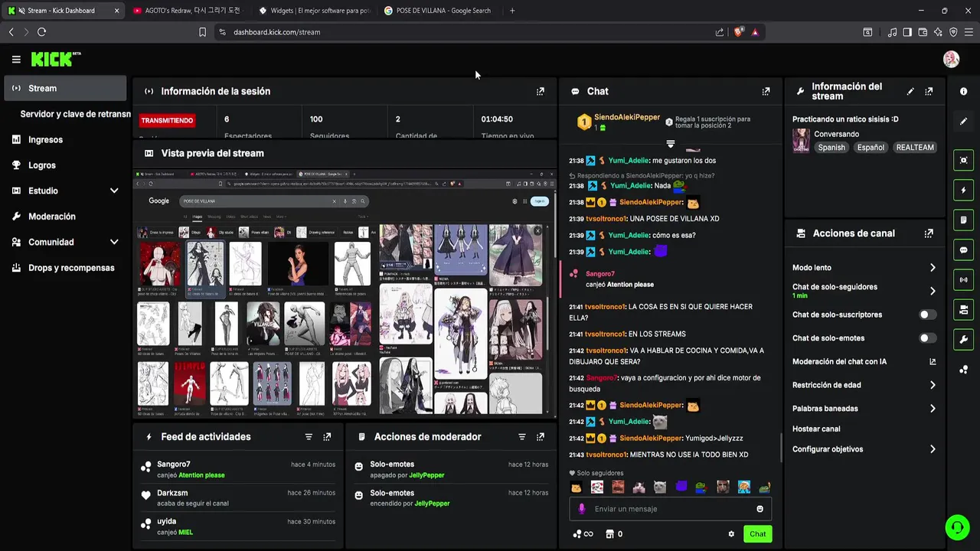Pop out the Chat panel
This screenshot has width=980, height=551.
pos(766,91)
